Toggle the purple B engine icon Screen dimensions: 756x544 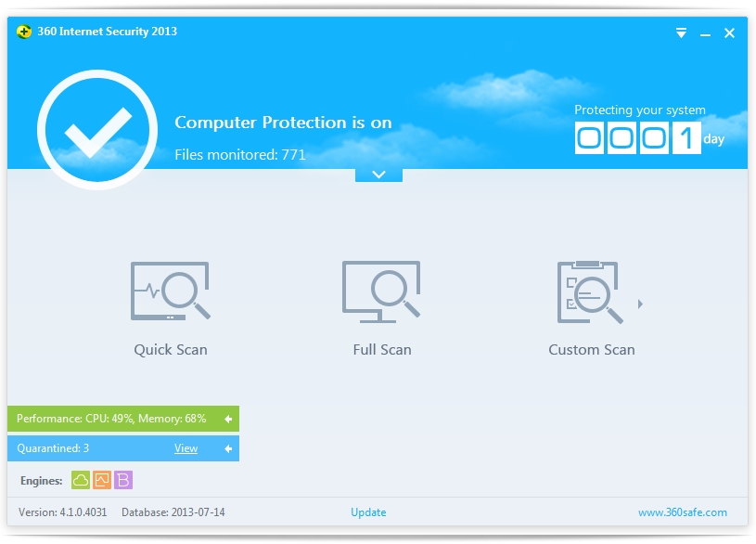tap(123, 480)
